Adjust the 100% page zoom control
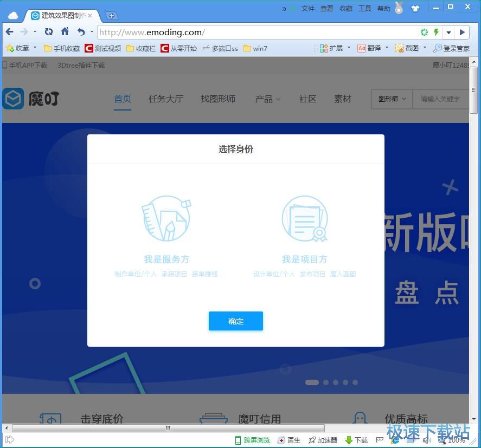The height and width of the screenshot is (448, 481). click(x=456, y=440)
